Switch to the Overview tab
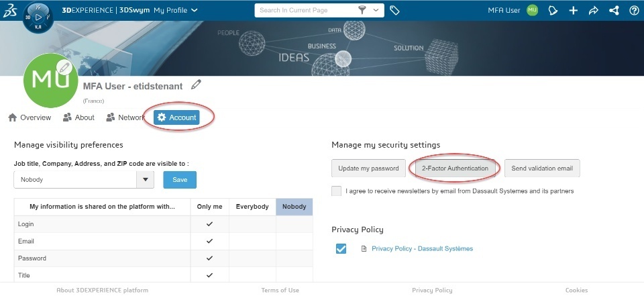Image resolution: width=644 pixels, height=298 pixels. tap(30, 117)
